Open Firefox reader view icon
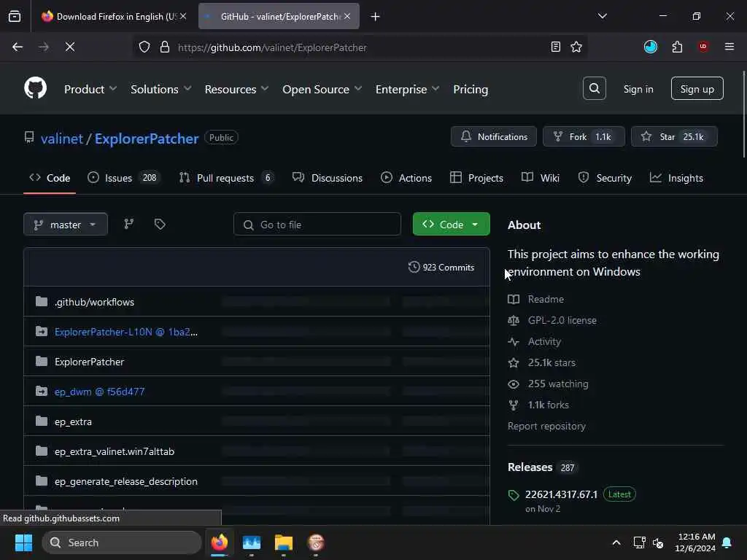The width and height of the screenshot is (747, 560). point(555,47)
